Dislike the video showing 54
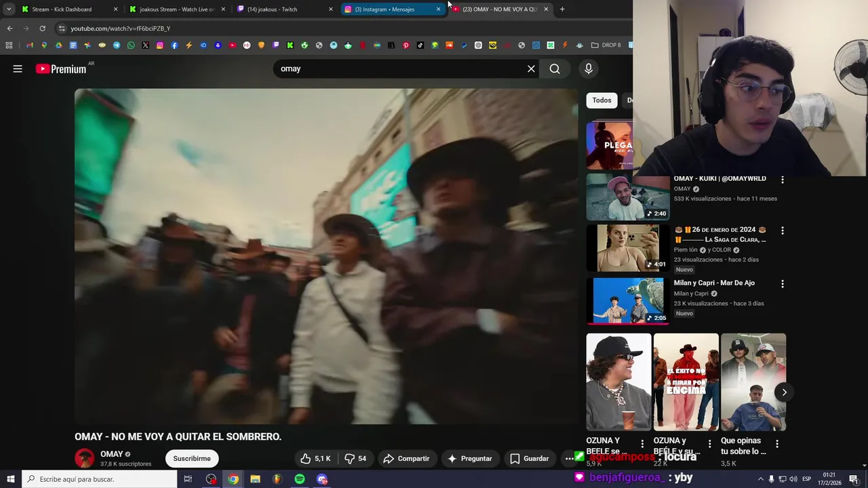This screenshot has height=488, width=868. point(355,459)
